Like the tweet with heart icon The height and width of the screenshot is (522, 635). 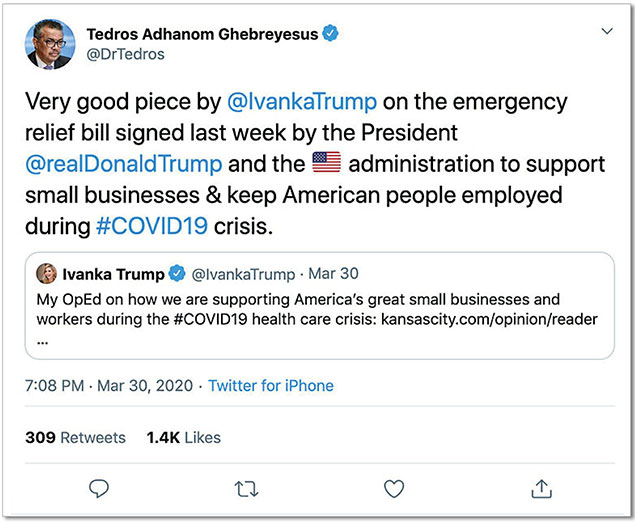[x=394, y=487]
